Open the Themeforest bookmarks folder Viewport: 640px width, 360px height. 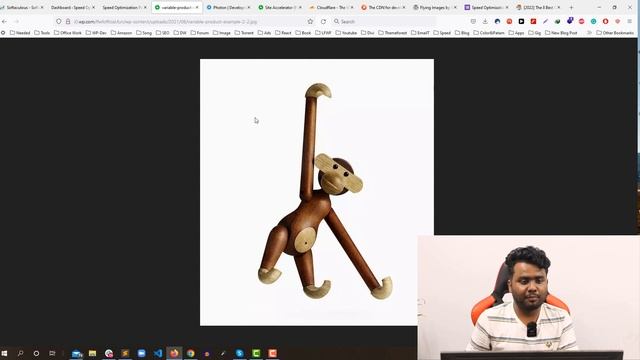[x=393, y=33]
